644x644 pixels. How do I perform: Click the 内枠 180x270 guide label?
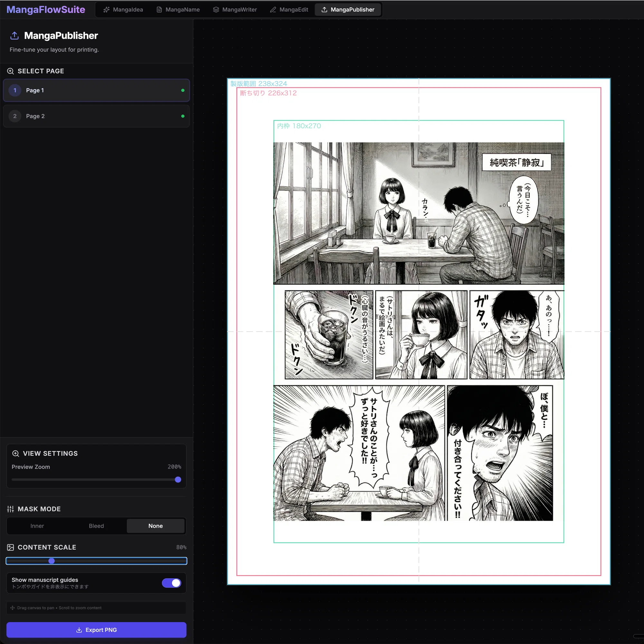(x=299, y=126)
